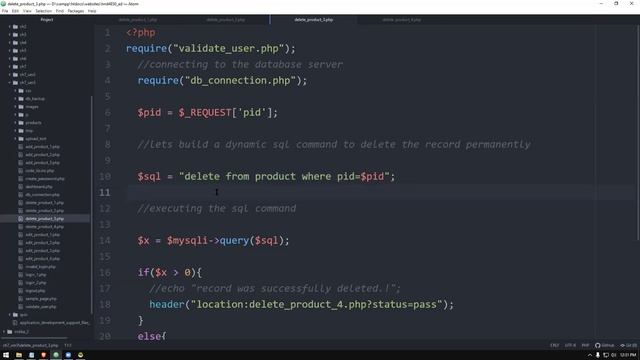Open the Find menu
The image size is (640, 360).
pyautogui.click(x=60, y=11)
